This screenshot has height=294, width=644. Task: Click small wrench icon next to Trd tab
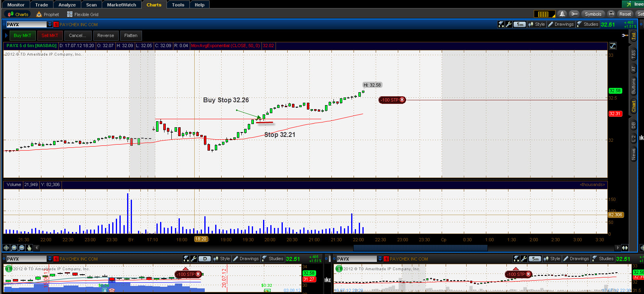pyautogui.click(x=624, y=35)
